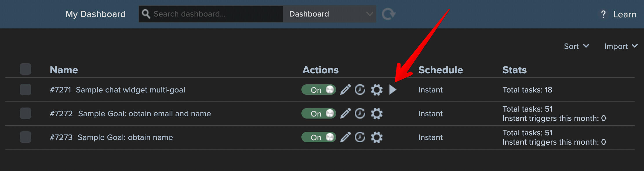Open history for bot #7271
This screenshot has height=171, width=644.
360,90
